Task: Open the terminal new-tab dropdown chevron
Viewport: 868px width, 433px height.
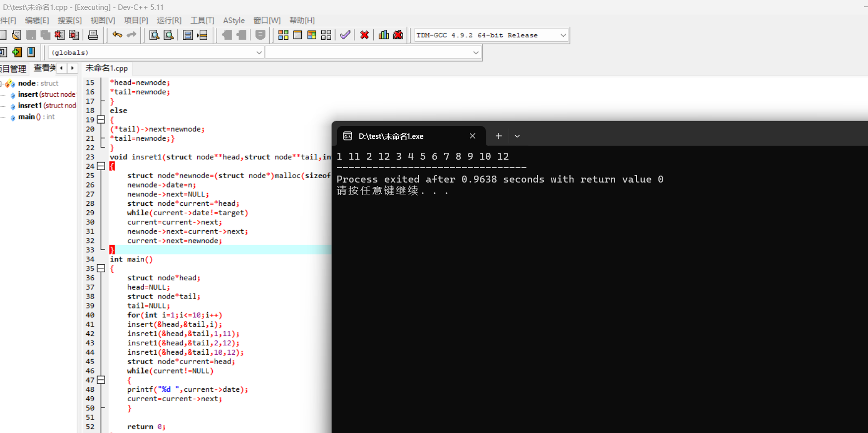Action: coord(517,136)
